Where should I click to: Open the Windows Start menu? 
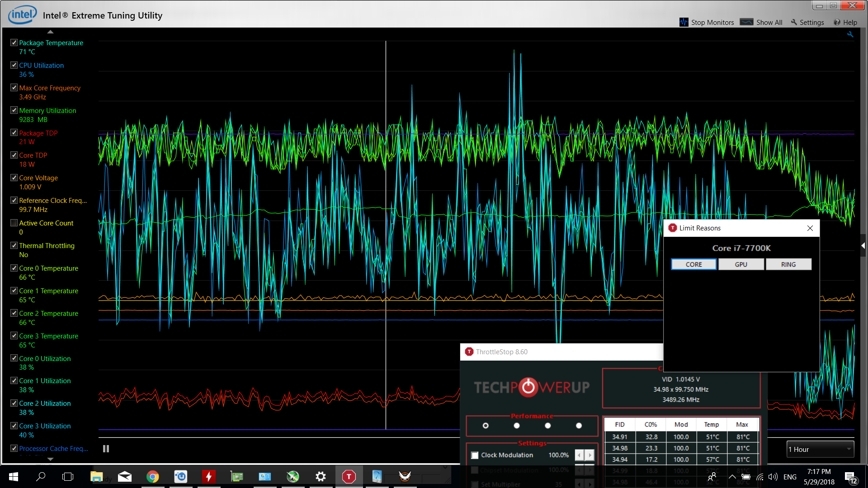14,477
